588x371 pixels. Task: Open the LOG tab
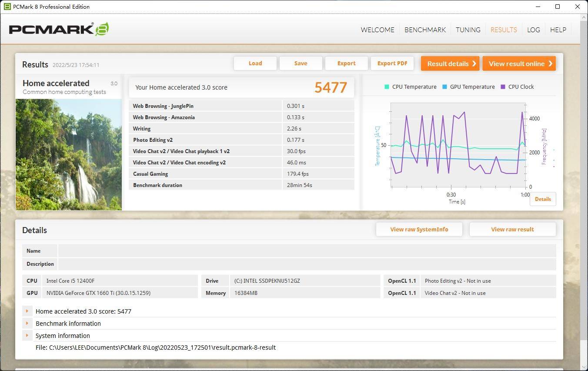click(x=533, y=30)
